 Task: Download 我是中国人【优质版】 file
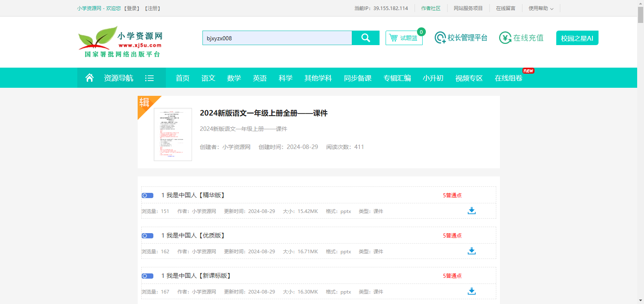[x=472, y=251]
